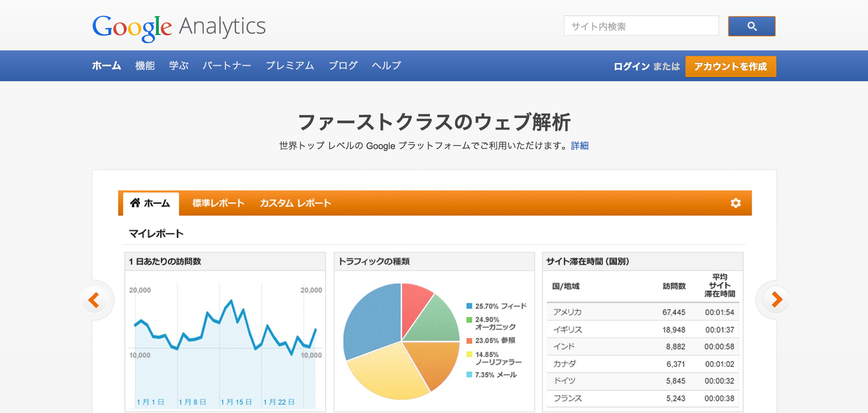
Task: Switch to 標準レポート tab
Action: coord(218,203)
